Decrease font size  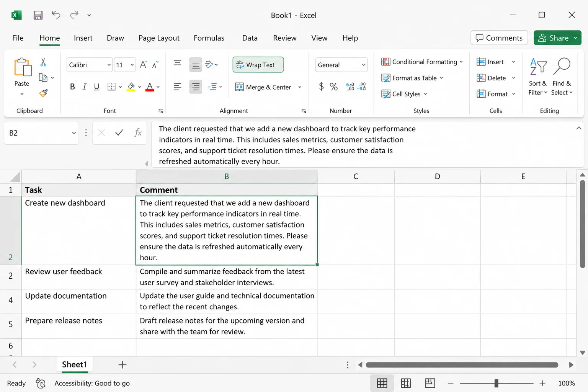point(155,65)
